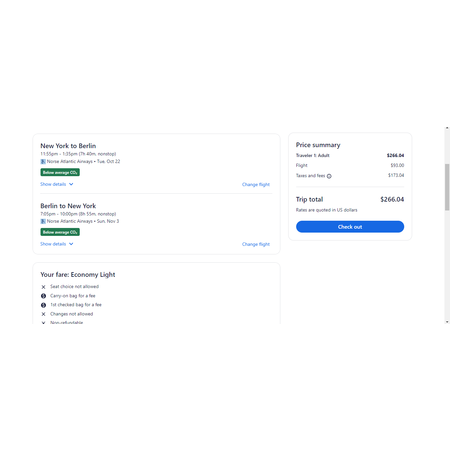The width and height of the screenshot is (450, 450).
Task: Click the X icon beside Seat choice not allowed
Action: [x=43, y=287]
